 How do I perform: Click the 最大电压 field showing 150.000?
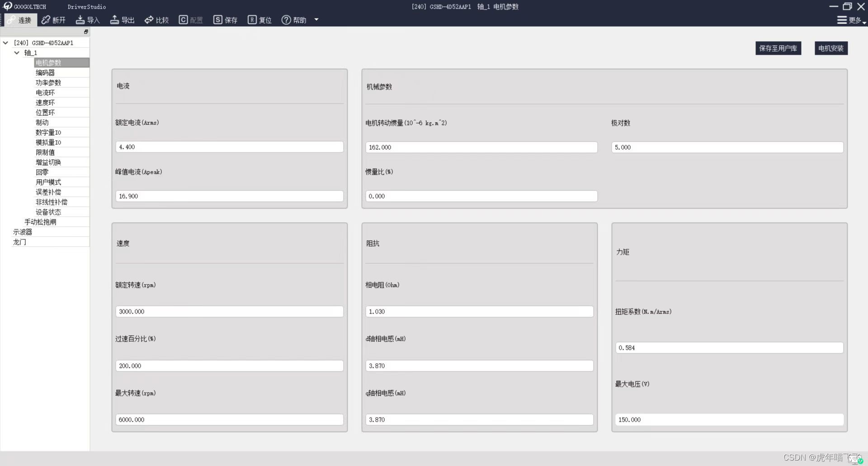[x=729, y=420]
